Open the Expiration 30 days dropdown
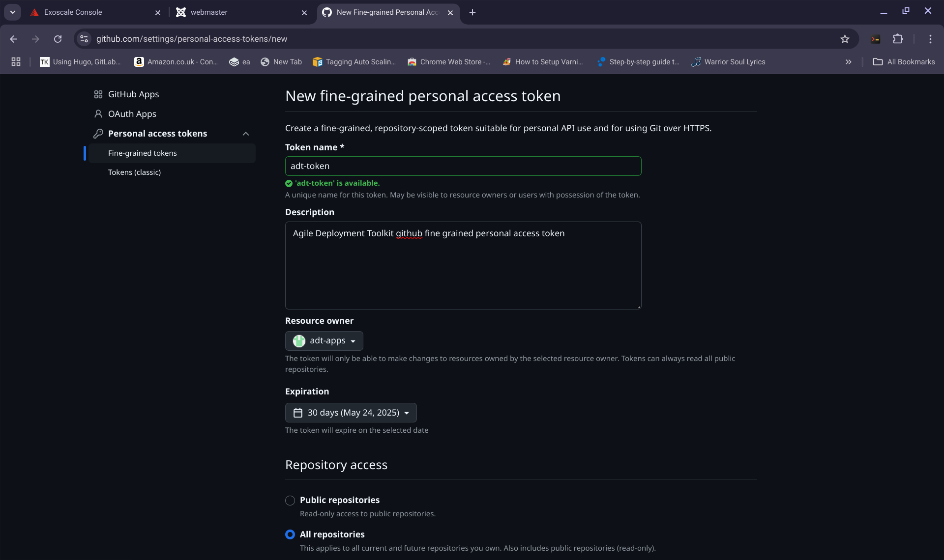The height and width of the screenshot is (560, 944). (x=351, y=413)
